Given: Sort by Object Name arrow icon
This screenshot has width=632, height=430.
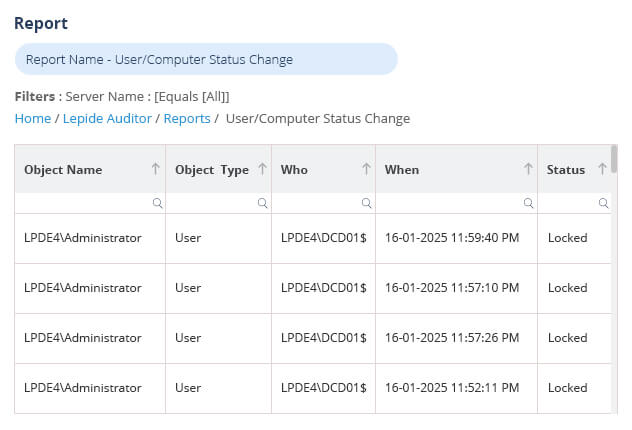Looking at the screenshot, I should [156, 169].
